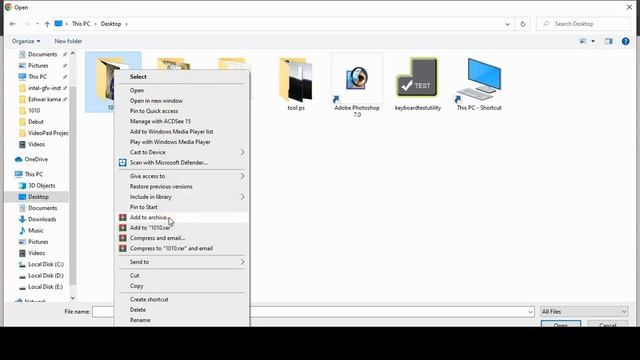Open Documents in Quick access sidebar
The image size is (640, 360).
click(42, 54)
